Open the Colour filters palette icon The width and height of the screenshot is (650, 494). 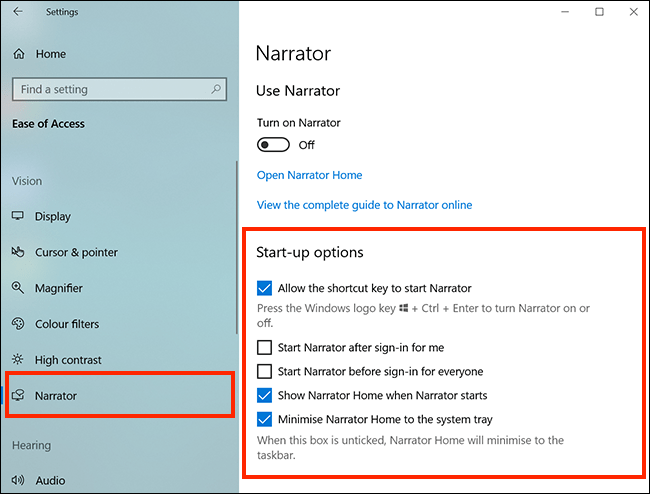[18, 323]
